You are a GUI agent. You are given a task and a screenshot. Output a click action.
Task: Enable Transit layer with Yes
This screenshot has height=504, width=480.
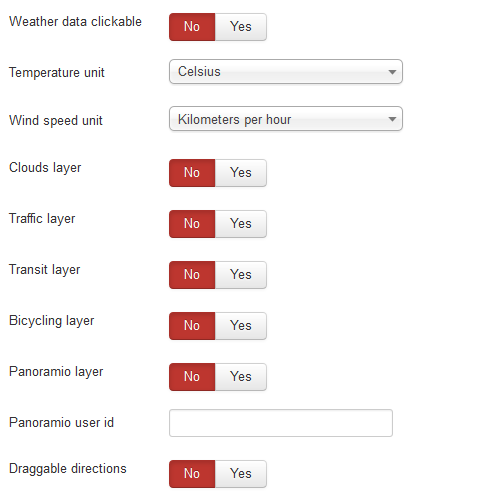click(x=241, y=275)
